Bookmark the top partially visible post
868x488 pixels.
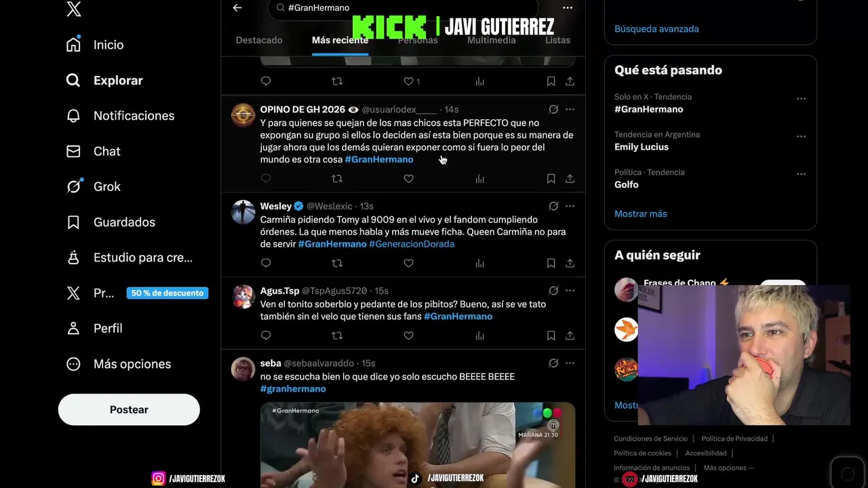tap(551, 81)
